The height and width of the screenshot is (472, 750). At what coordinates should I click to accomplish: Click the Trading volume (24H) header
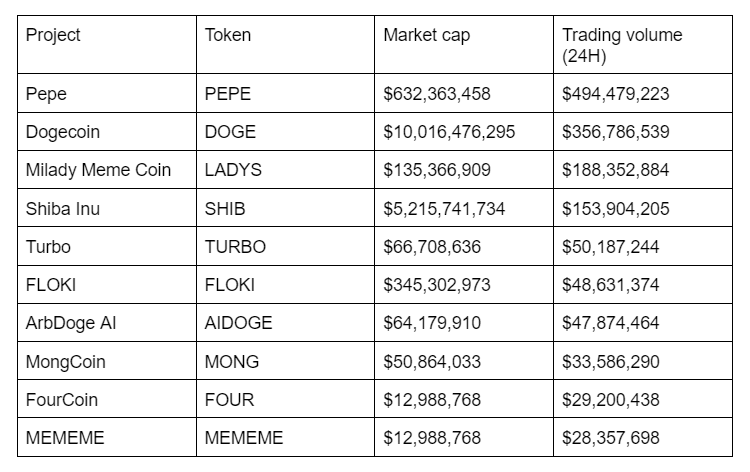click(643, 44)
